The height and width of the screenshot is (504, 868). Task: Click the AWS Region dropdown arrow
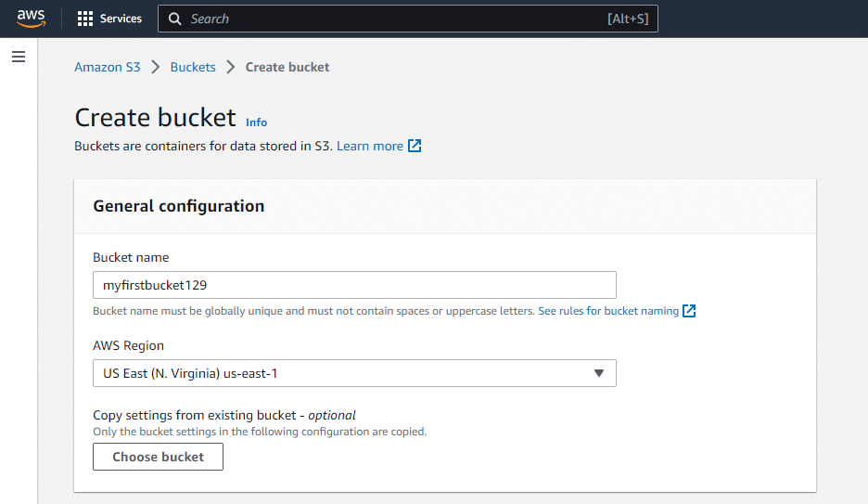coord(598,373)
